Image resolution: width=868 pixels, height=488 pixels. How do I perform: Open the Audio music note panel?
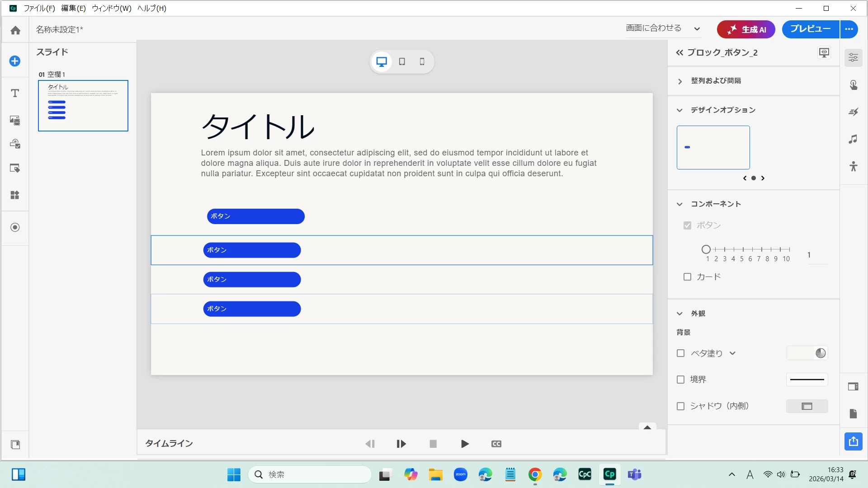coord(853,139)
